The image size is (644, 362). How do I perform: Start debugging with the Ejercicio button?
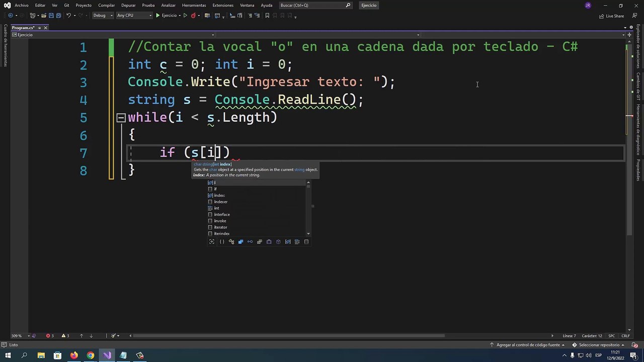click(166, 16)
